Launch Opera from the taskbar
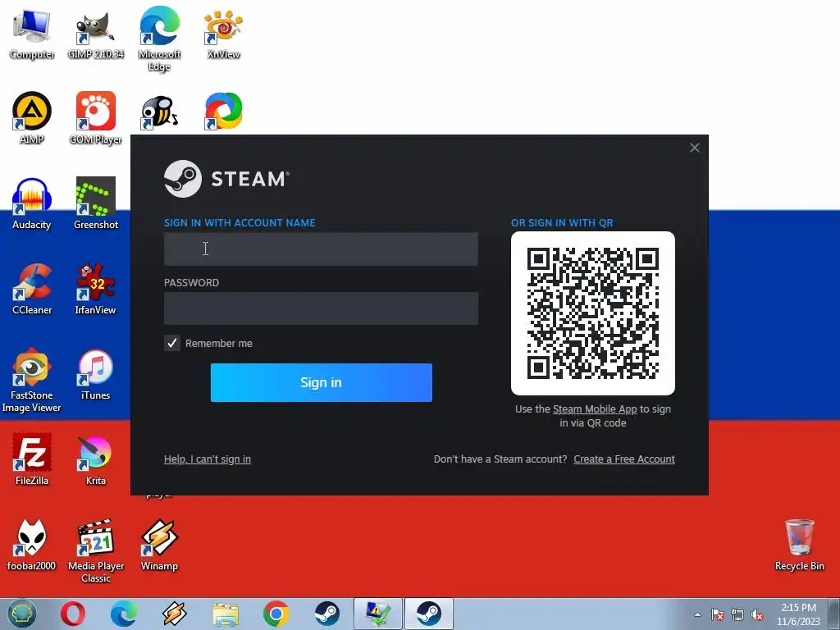 point(73,614)
